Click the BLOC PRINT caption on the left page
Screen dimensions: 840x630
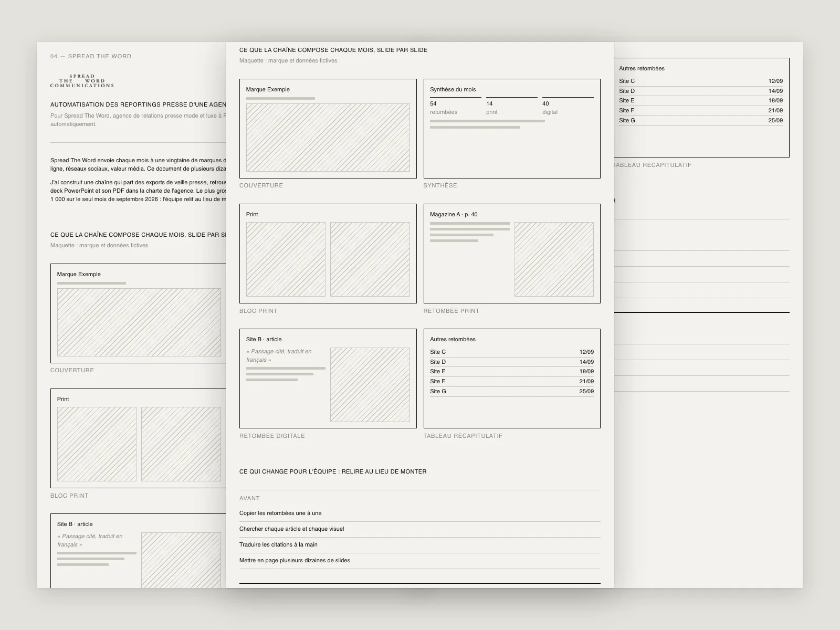coord(69,496)
